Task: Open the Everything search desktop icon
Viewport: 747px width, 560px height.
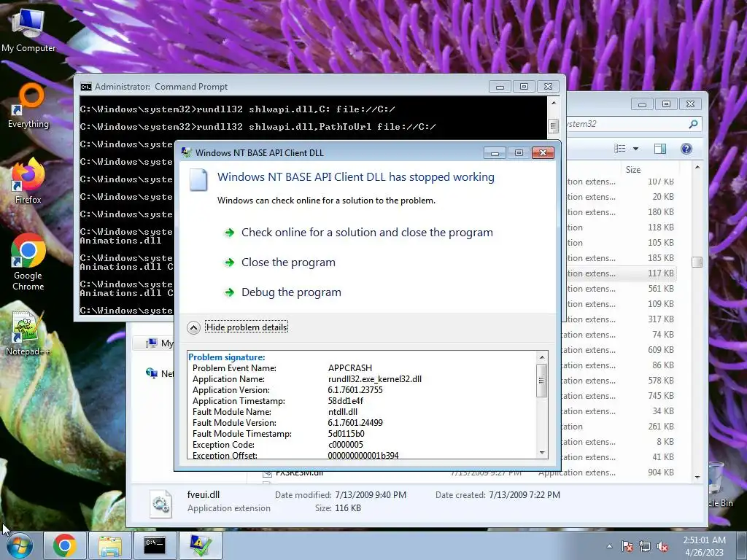Action: pos(28,106)
